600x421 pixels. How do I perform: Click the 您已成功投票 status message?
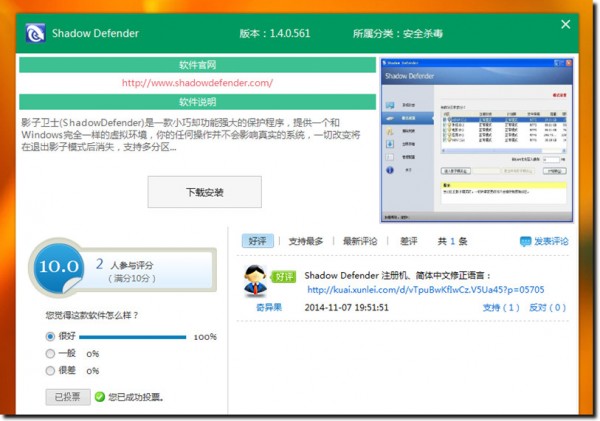136,397
